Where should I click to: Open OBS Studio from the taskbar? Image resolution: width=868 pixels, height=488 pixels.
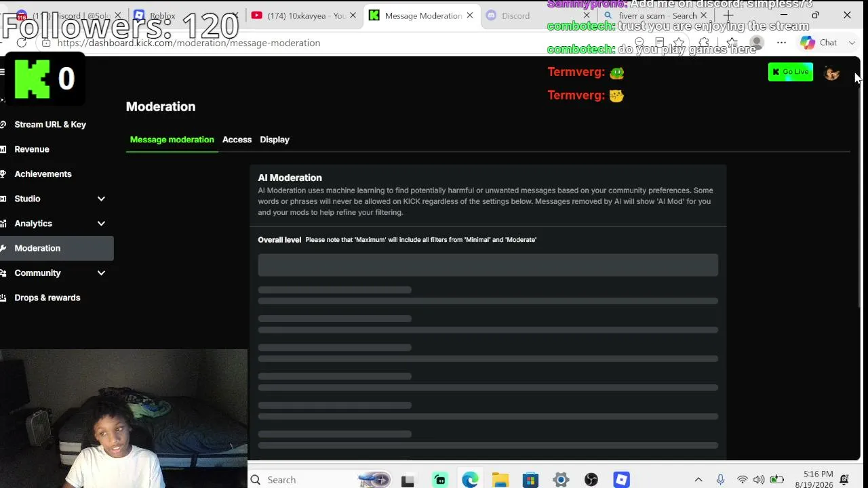click(x=591, y=481)
